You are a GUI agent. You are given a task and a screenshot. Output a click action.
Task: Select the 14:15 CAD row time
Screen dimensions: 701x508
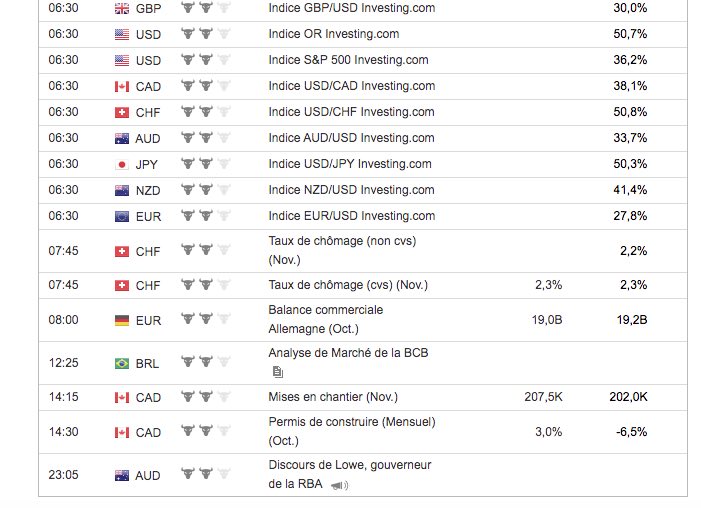pos(63,397)
